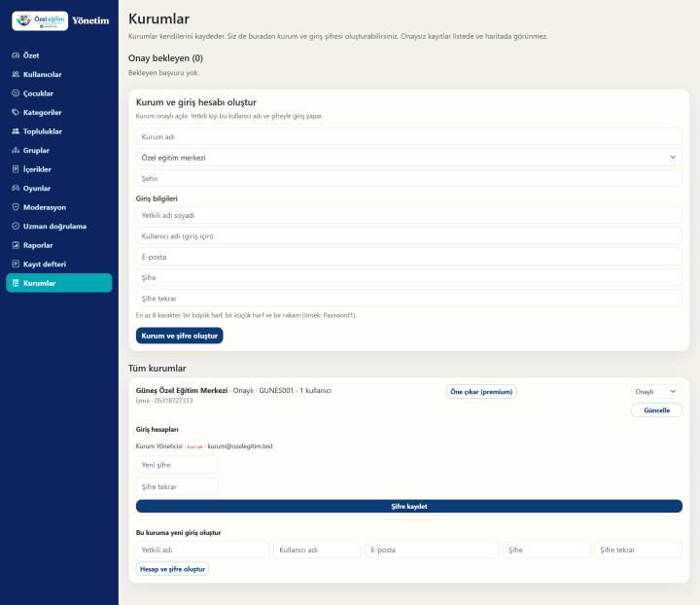This screenshot has height=605, width=700.
Task: Click the Yönetim title in sidebar
Action: coord(90,20)
